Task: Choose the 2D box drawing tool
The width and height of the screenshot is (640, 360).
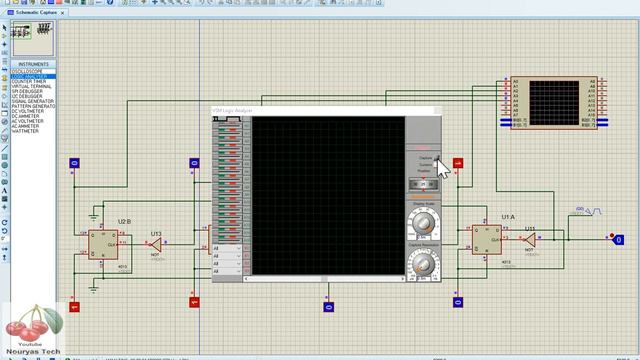Action: (x=4, y=157)
